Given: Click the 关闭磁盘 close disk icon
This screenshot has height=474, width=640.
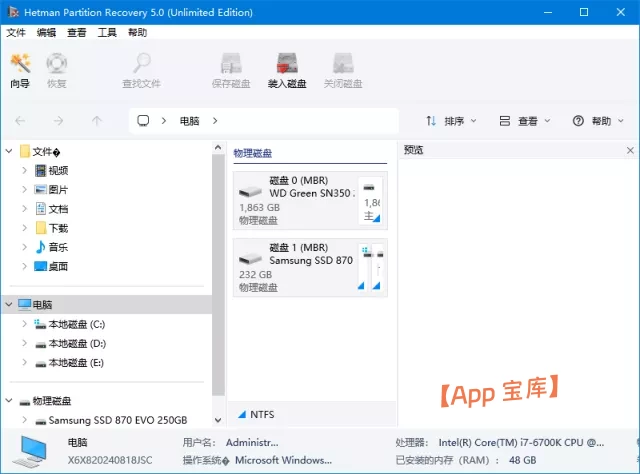Looking at the screenshot, I should pyautogui.click(x=343, y=70).
